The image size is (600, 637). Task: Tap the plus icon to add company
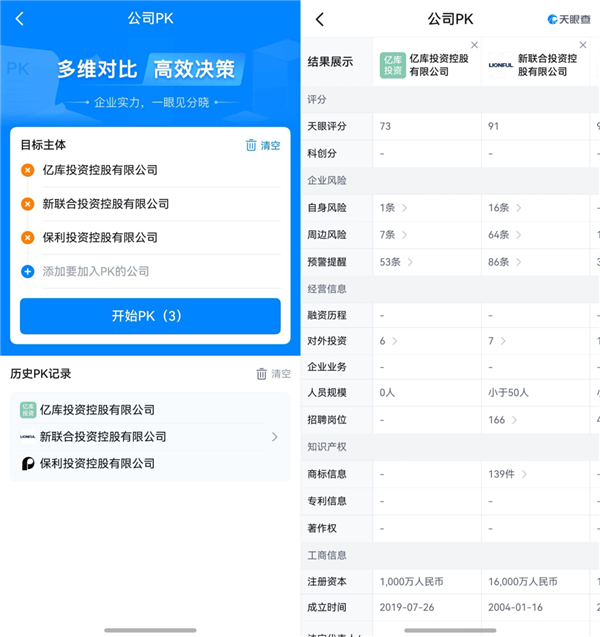(x=28, y=272)
